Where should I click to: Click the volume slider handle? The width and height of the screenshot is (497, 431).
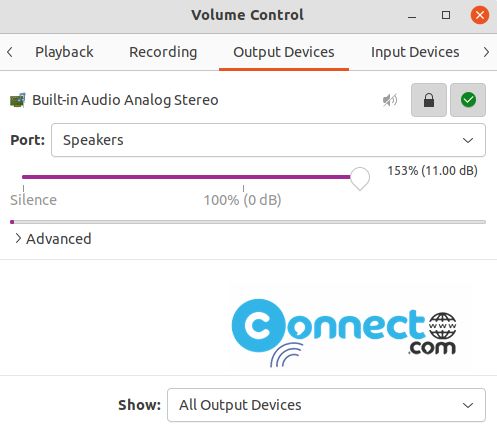point(360,179)
